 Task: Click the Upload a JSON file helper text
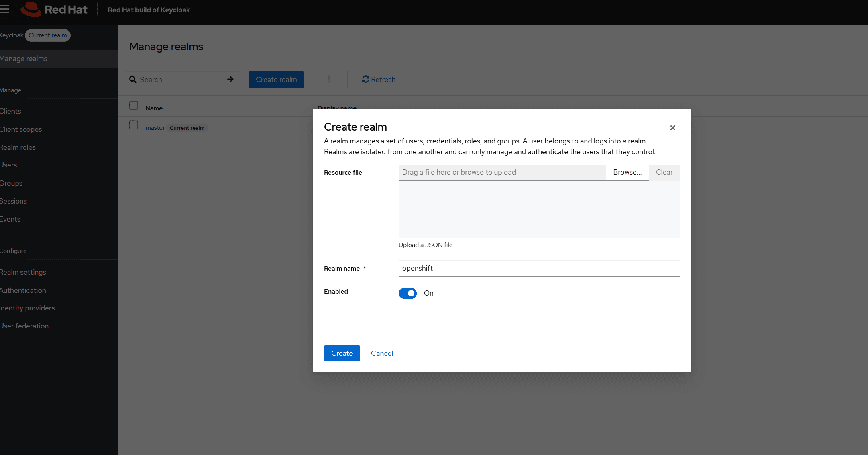tap(426, 245)
